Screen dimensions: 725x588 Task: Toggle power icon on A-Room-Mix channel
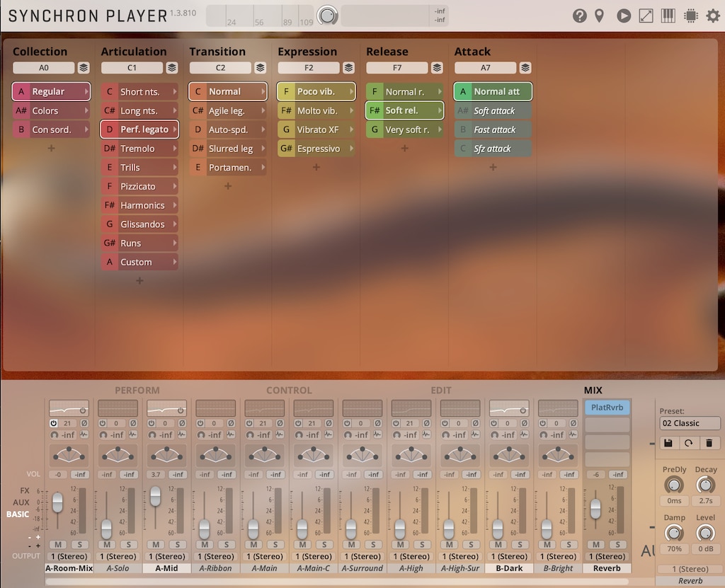point(54,423)
